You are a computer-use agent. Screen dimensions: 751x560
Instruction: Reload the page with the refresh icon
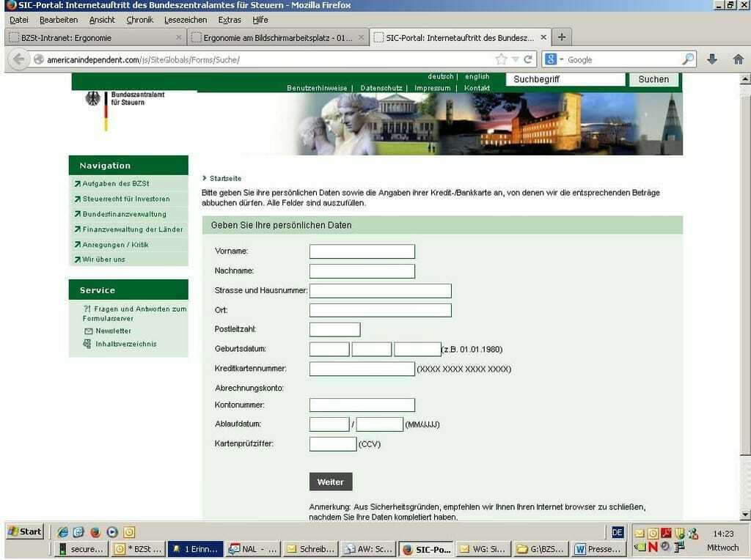pyautogui.click(x=528, y=59)
